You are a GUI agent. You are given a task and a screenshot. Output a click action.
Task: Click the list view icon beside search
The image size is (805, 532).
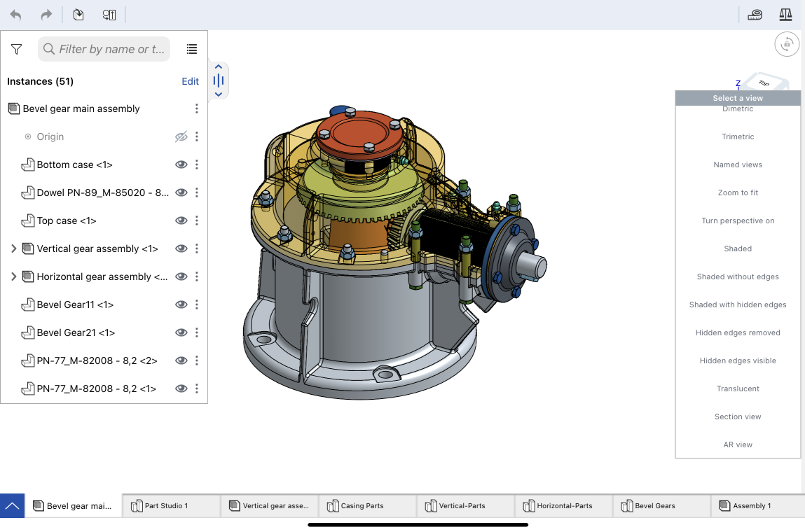coord(192,49)
